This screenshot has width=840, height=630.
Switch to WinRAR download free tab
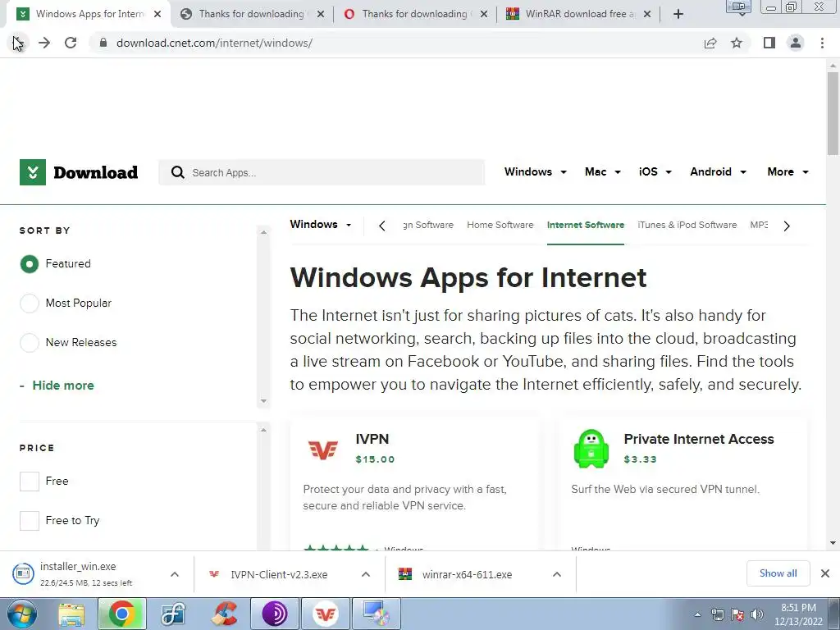(577, 15)
